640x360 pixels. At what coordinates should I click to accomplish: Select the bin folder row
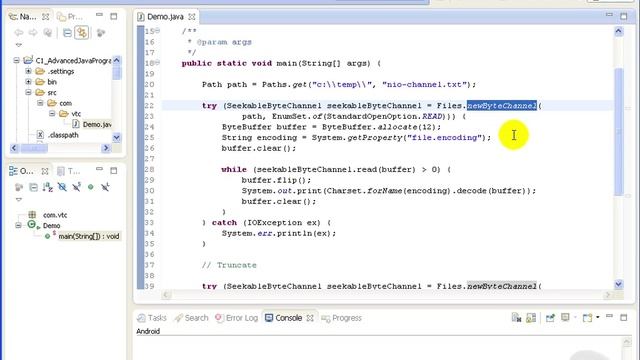tap(46, 82)
